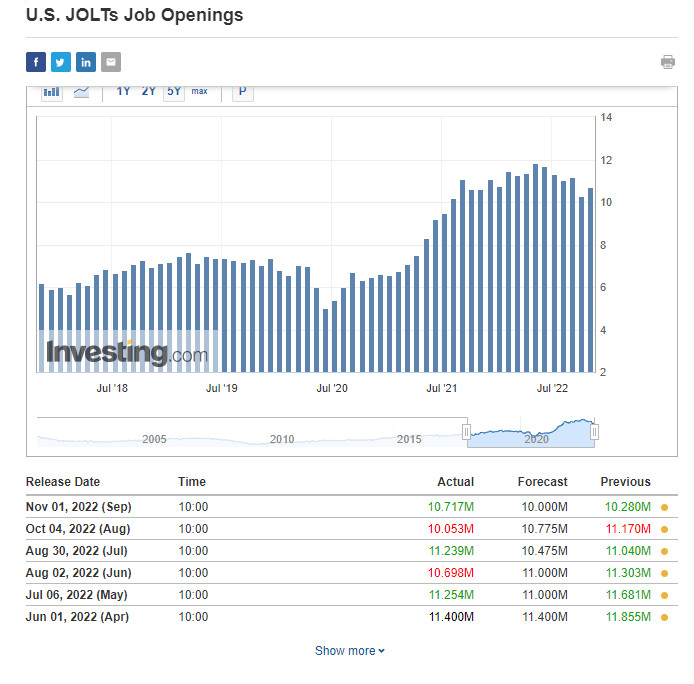Share on LinkedIn icon
The image size is (694, 684).
(86, 62)
